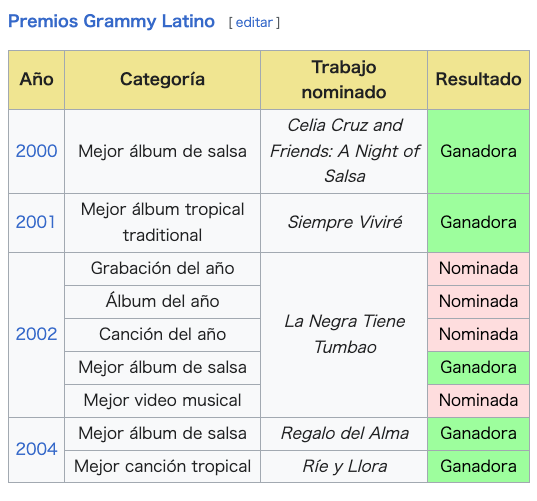Select the Categoría column header

[x=162, y=80]
